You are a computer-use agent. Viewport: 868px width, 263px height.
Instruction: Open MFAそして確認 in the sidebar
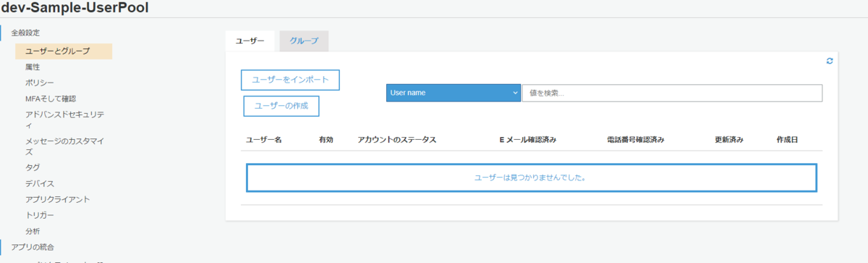click(x=51, y=99)
